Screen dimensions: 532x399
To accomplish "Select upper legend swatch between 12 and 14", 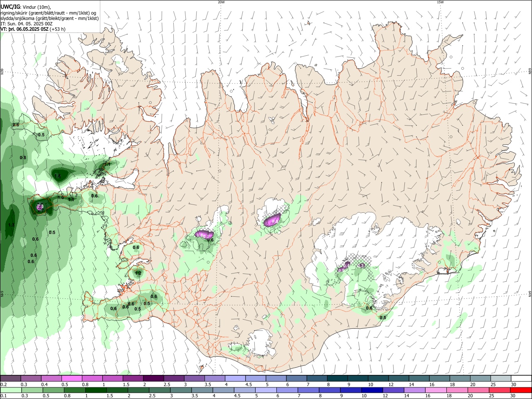I will [x=398, y=379].
